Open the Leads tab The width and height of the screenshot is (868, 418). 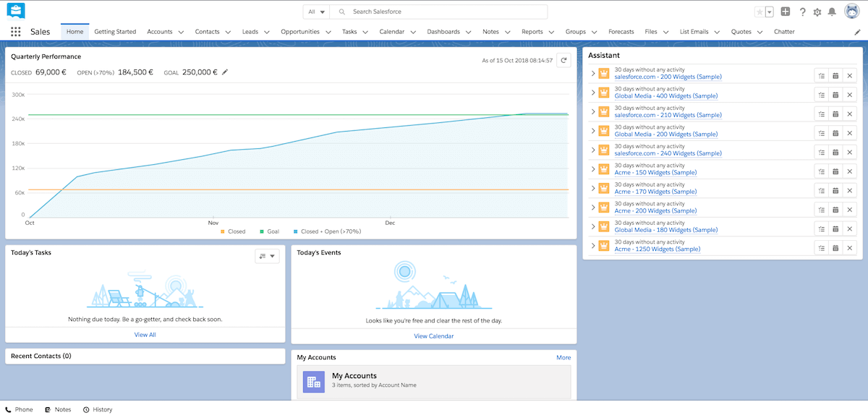(x=250, y=32)
